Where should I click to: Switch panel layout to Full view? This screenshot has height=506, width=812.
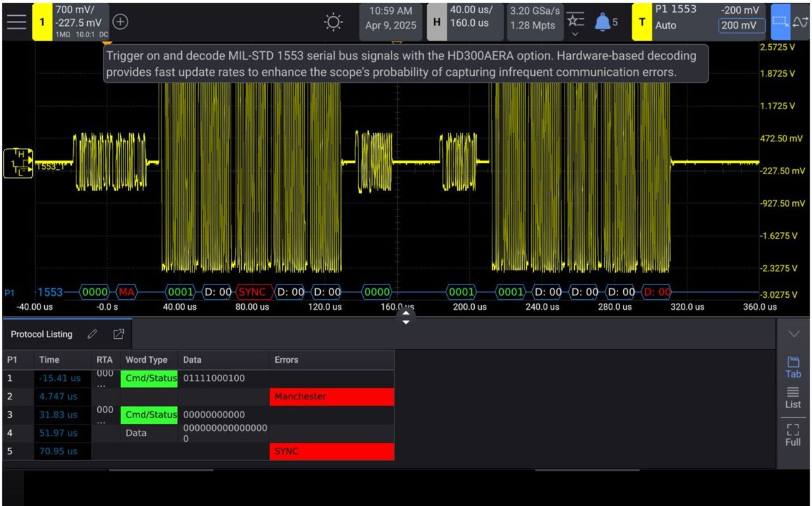point(793,435)
